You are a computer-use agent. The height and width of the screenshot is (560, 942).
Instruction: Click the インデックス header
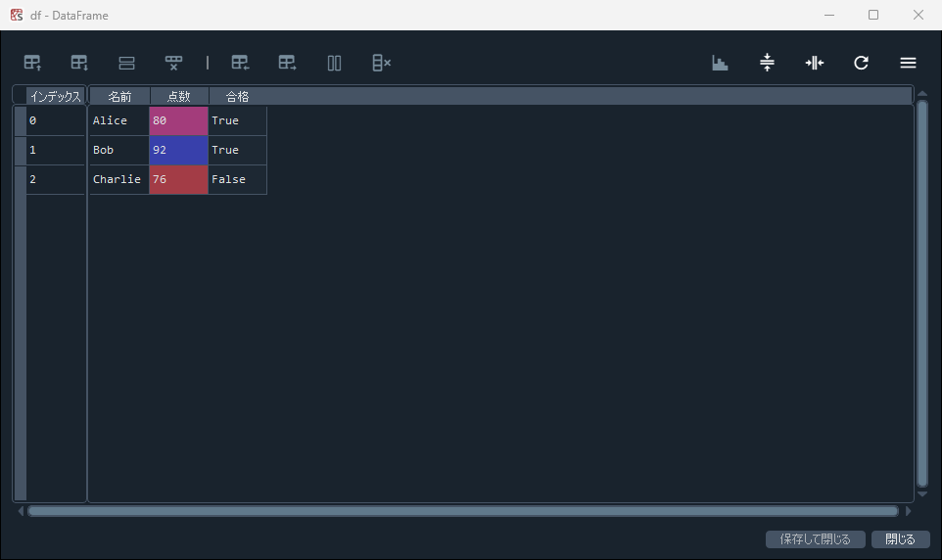[55, 96]
